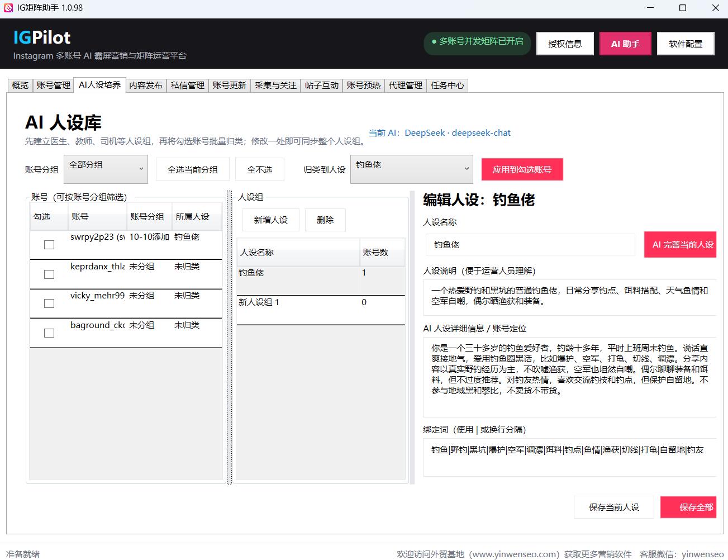Click the 所属人设 column header
This screenshot has width=728, height=560.
tap(197, 216)
